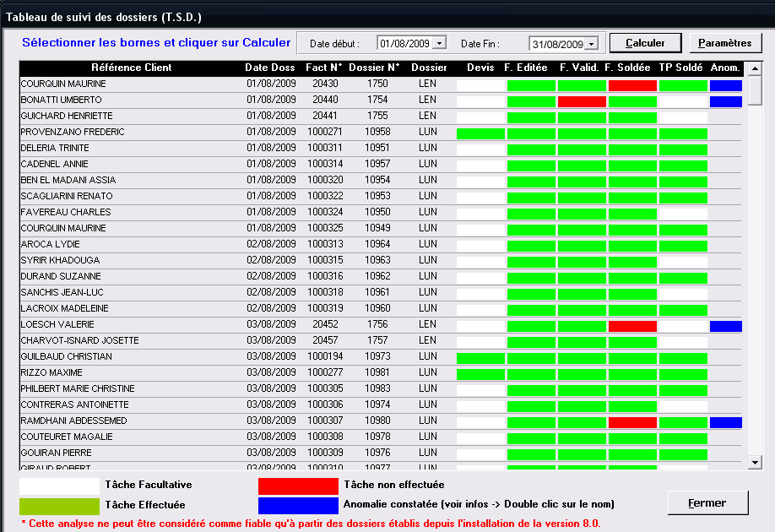This screenshot has height=532, width=775.
Task: Open the Paramètres settings
Action: click(x=725, y=43)
